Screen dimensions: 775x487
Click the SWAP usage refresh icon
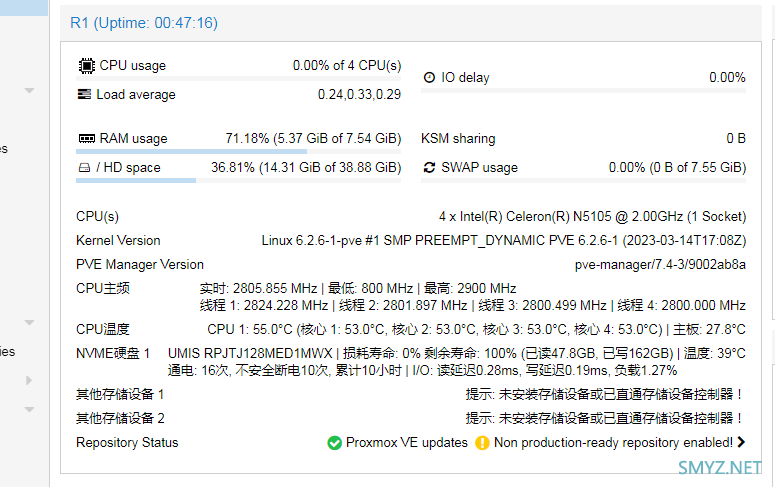[x=430, y=168]
